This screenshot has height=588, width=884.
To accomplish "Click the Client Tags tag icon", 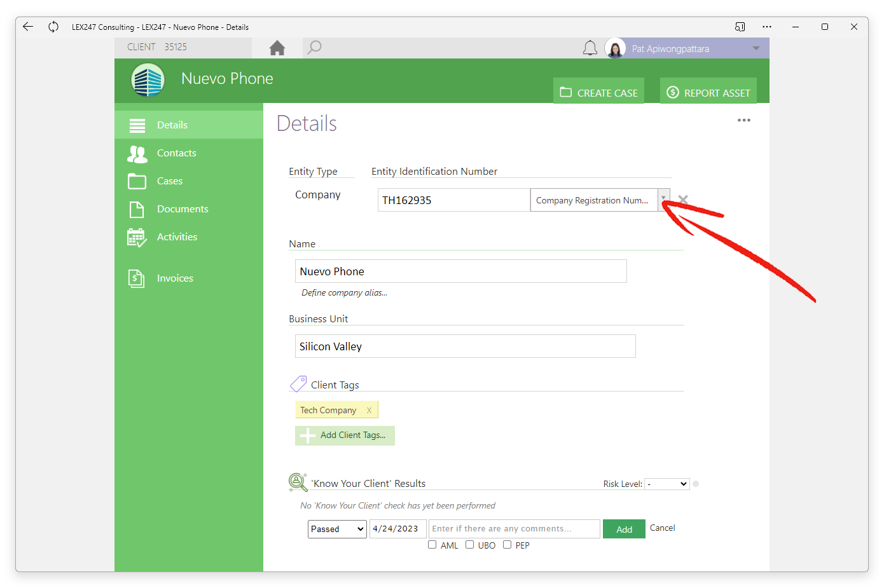I will click(x=298, y=383).
